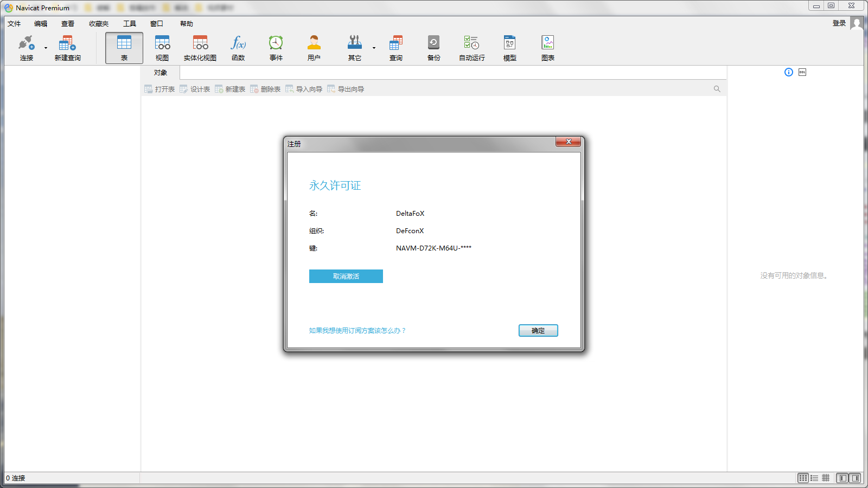Open the View (查看) menu
Viewport: 868px width, 488px height.
click(x=68, y=24)
